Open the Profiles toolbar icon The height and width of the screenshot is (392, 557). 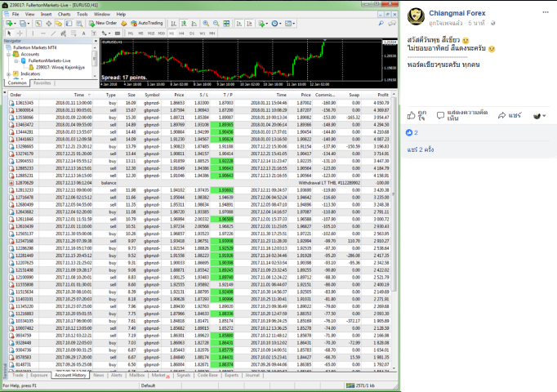24,24
